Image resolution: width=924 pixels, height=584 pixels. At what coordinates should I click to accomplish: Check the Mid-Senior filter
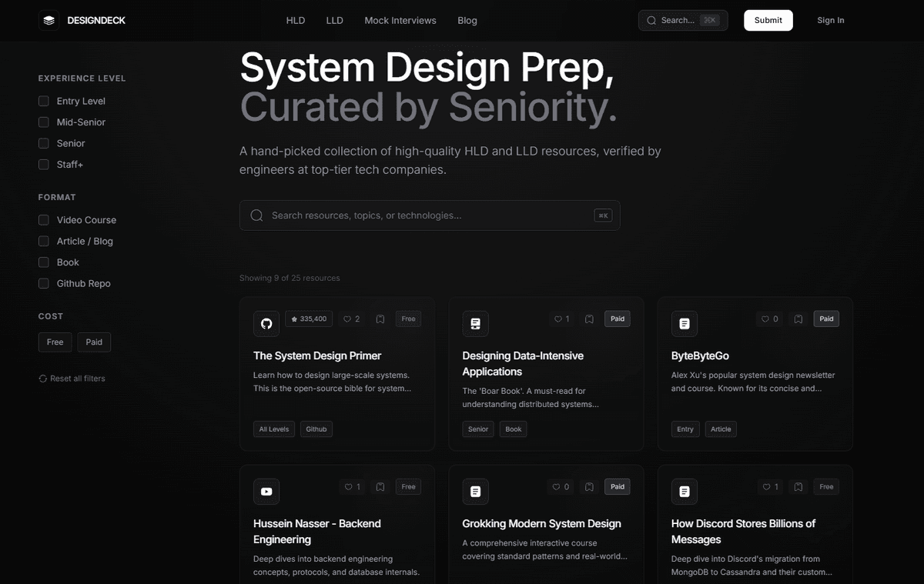pos(44,122)
